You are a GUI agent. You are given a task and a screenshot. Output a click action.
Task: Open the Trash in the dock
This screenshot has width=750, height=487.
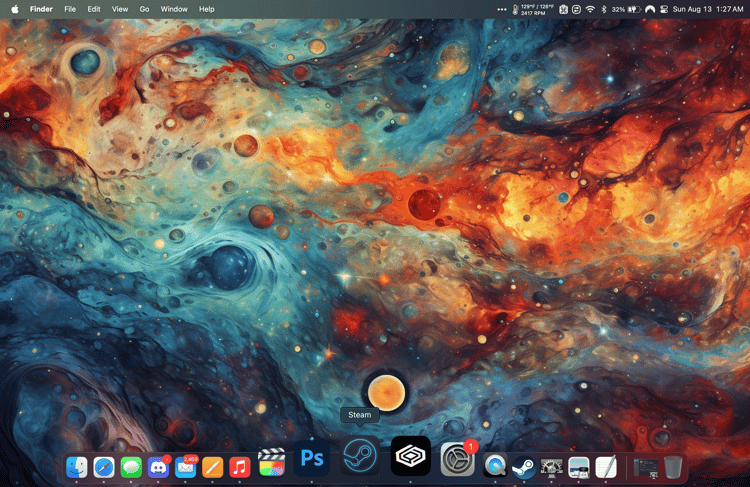point(673,467)
